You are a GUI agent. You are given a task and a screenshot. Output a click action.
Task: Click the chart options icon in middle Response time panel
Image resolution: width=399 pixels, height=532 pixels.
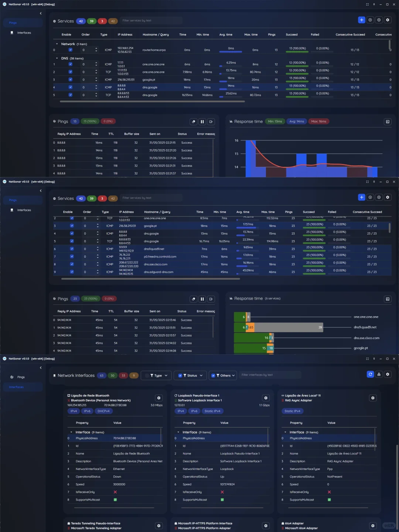point(388,299)
